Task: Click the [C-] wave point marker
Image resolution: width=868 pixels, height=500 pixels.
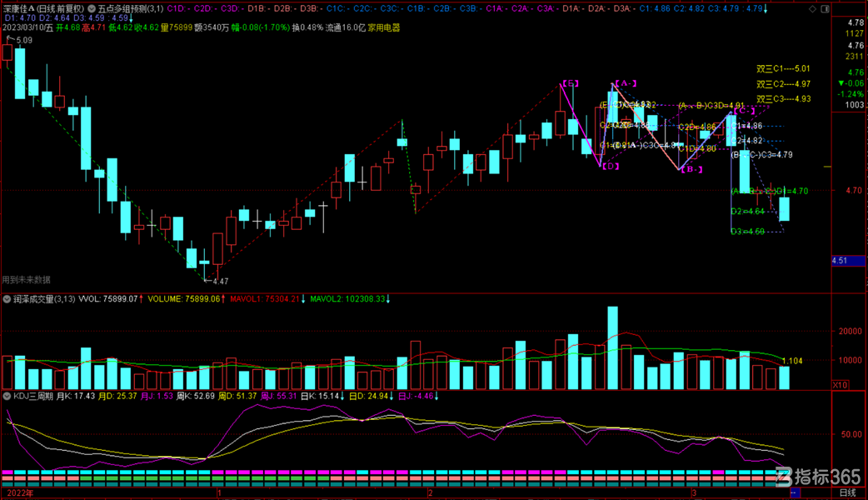Action: tap(744, 111)
